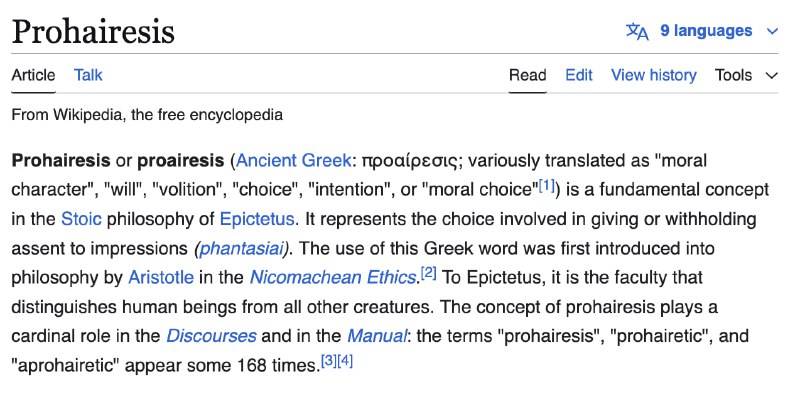This screenshot has height=401, width=800.
Task: Open the Tools dropdown menu
Action: pos(733,75)
